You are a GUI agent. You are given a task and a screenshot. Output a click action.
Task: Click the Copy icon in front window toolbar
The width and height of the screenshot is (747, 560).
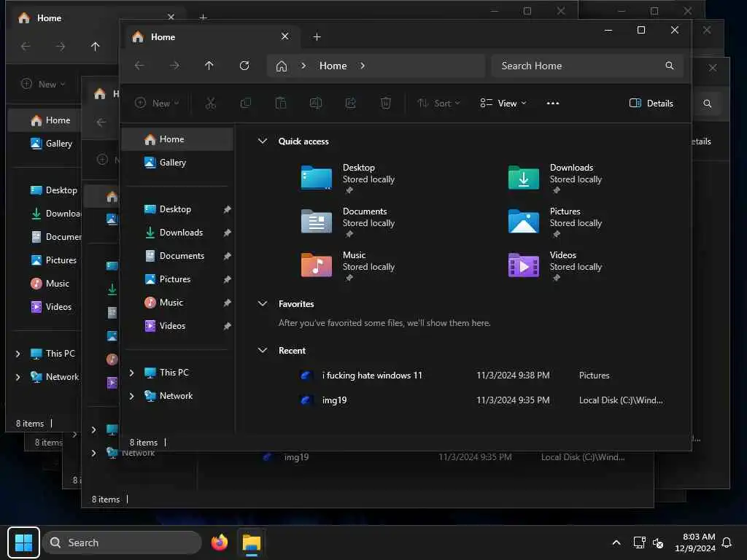point(246,104)
